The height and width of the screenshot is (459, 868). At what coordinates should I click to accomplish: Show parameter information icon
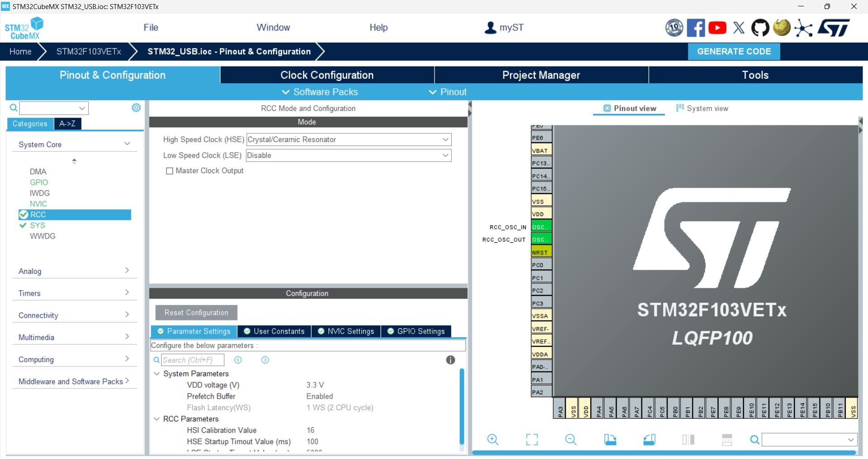click(x=451, y=360)
